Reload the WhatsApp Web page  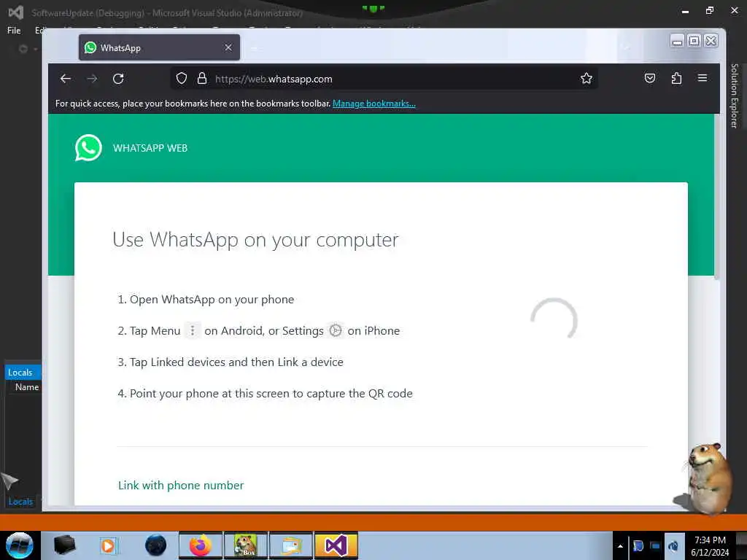click(118, 79)
